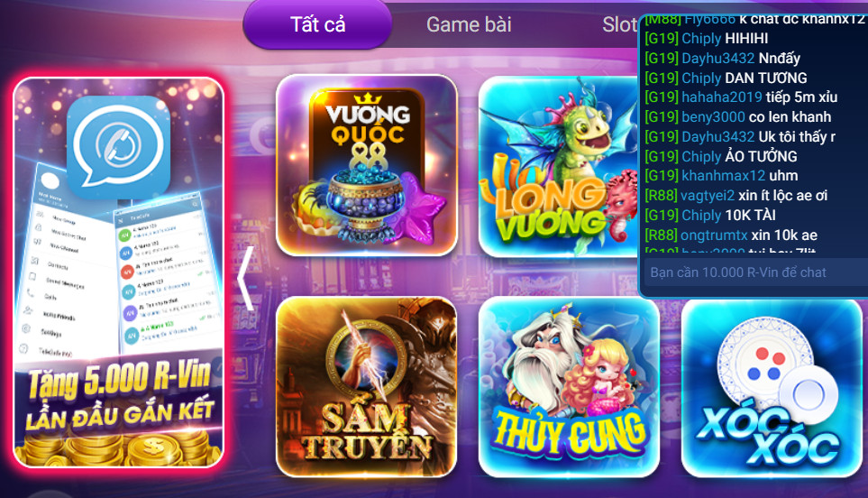This screenshot has width=868, height=498.
Task: Open the Xóc Xóc game
Action: point(772,388)
